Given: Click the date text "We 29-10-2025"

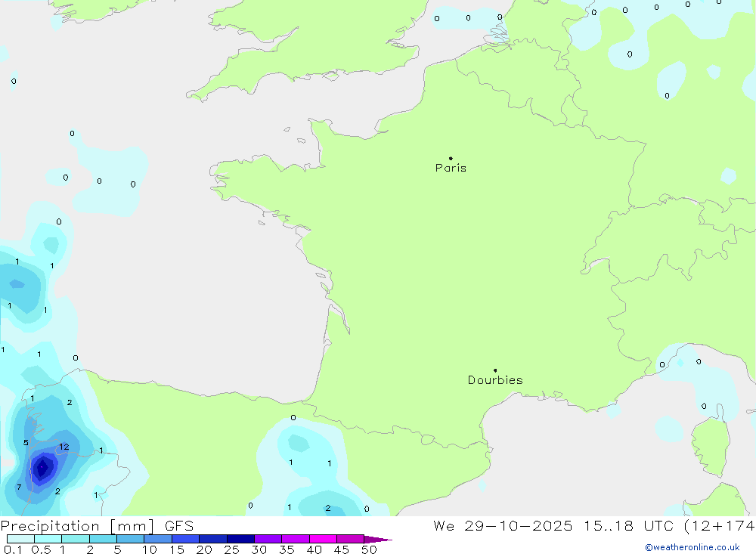Looking at the screenshot, I should [503, 525].
